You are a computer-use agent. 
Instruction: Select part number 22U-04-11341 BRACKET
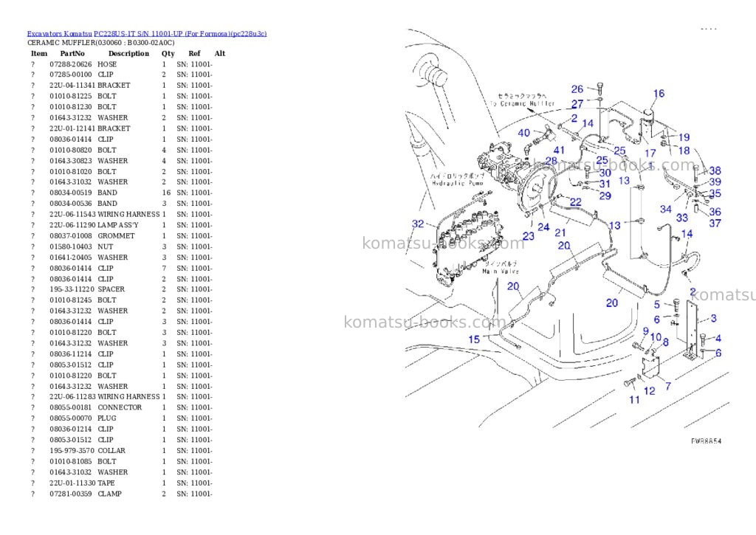tap(89, 86)
